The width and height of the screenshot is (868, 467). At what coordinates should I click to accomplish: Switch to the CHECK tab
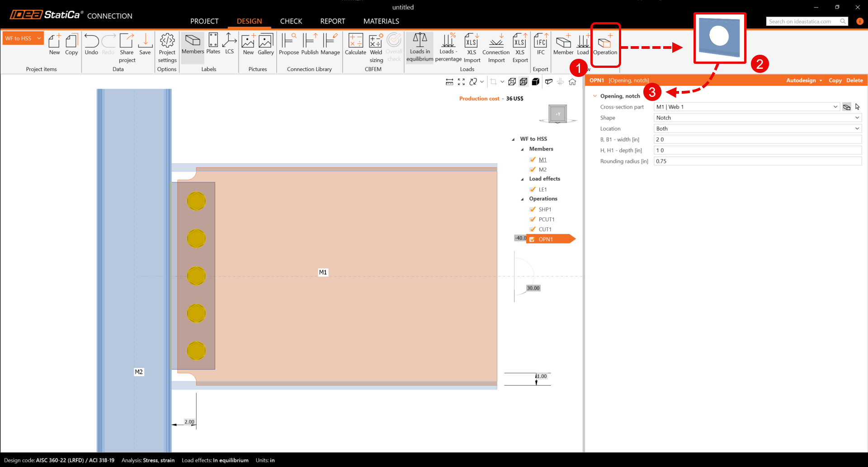(291, 21)
